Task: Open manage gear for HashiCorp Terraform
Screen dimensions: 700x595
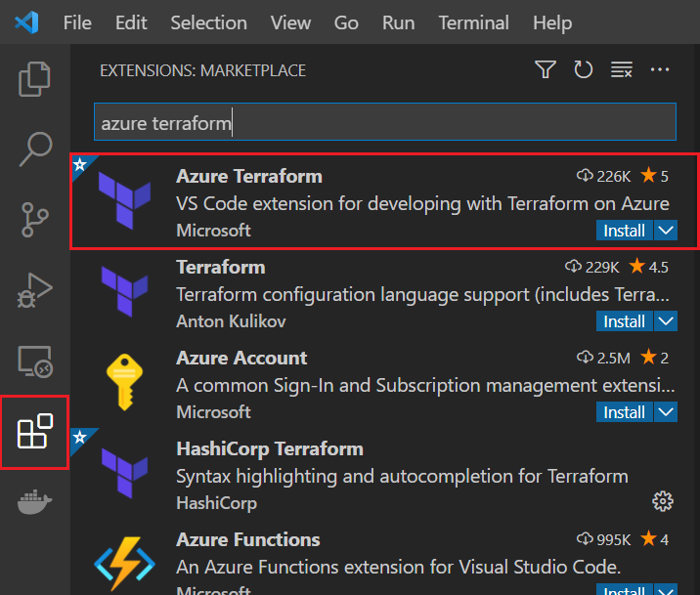Action: point(663,501)
